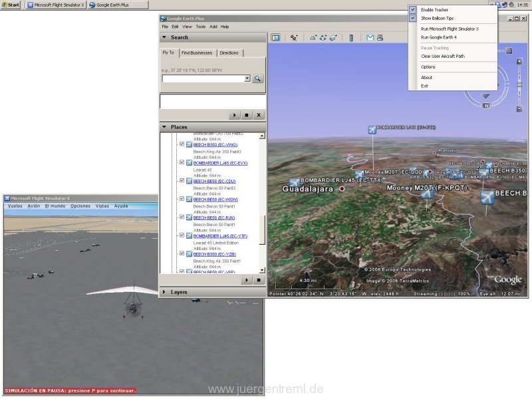Click the Fly To location input field
Viewport: 532px width, 399px height.
pos(203,78)
